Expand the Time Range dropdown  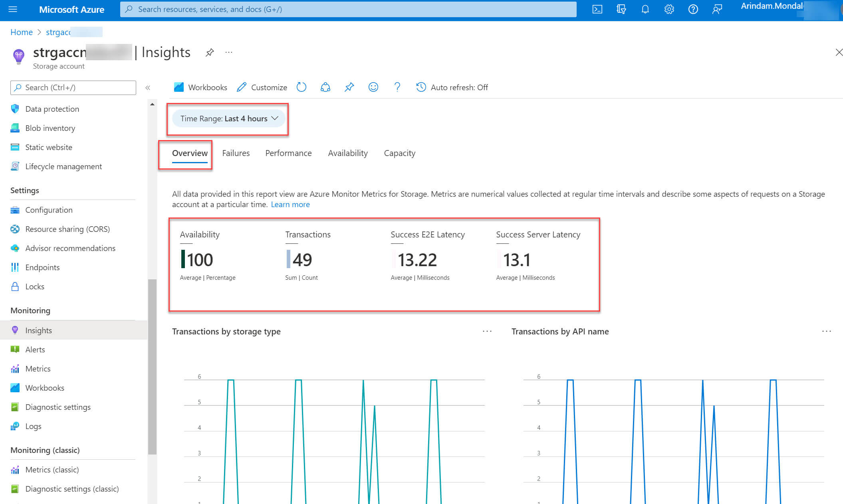pos(229,119)
